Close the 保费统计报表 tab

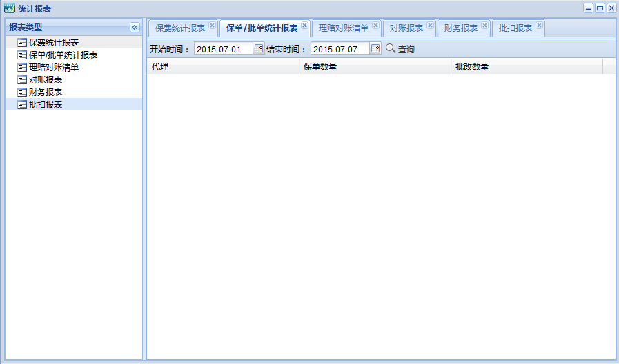click(x=212, y=25)
